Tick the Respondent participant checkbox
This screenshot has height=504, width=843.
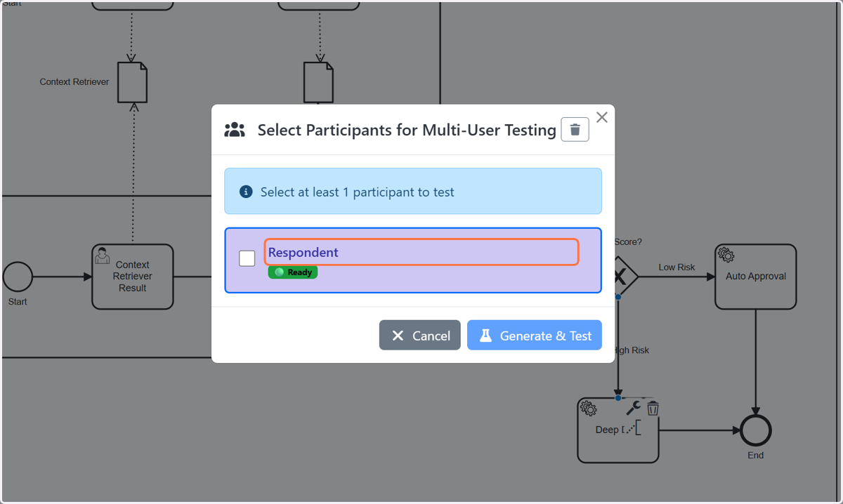point(247,258)
